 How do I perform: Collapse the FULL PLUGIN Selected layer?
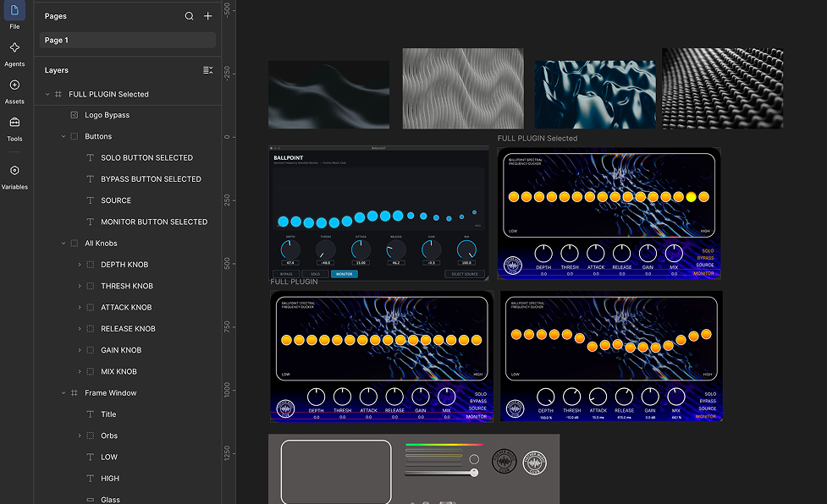coord(47,94)
